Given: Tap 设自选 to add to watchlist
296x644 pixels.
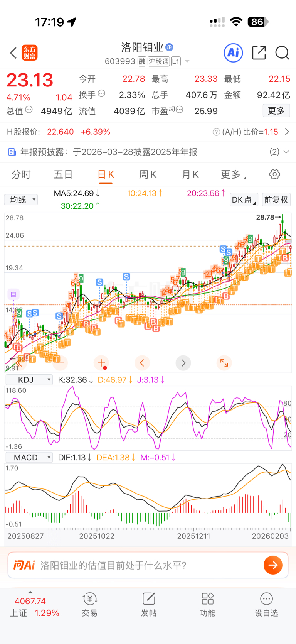Looking at the screenshot, I should tap(266, 605).
